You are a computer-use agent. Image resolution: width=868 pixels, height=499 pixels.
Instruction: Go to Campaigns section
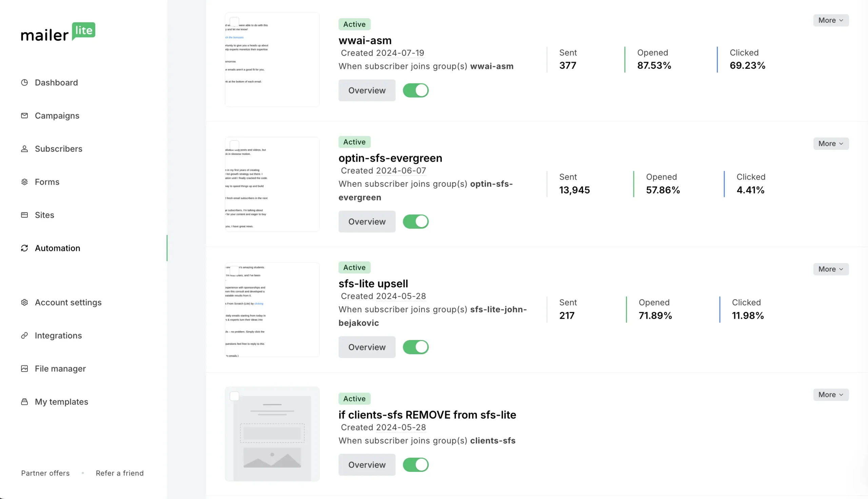pyautogui.click(x=57, y=116)
